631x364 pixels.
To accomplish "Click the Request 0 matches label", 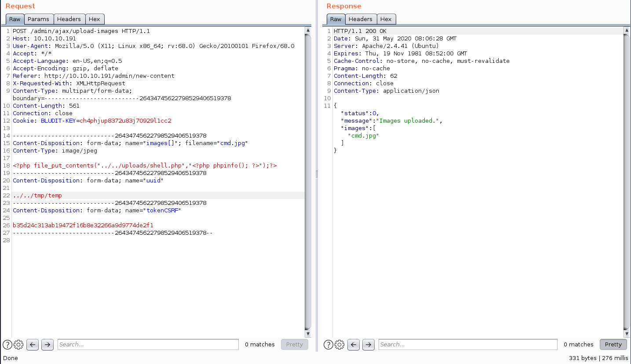I will pos(260,345).
